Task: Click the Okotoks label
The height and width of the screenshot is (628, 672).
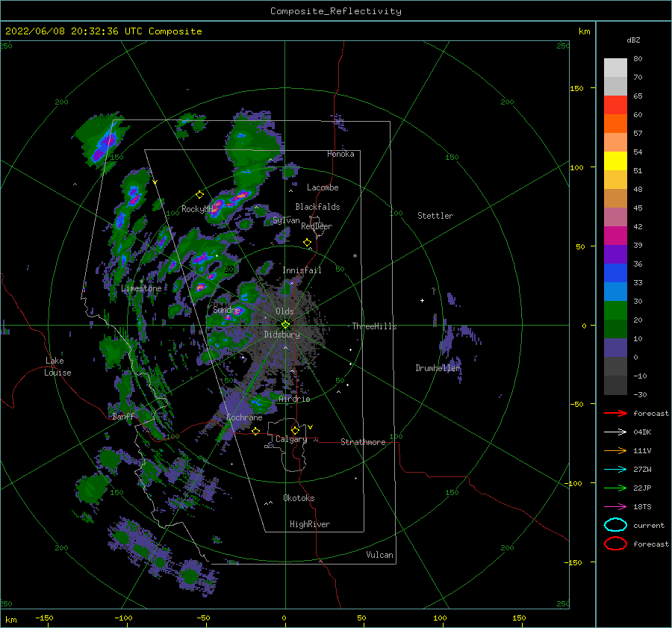Action: [x=299, y=498]
